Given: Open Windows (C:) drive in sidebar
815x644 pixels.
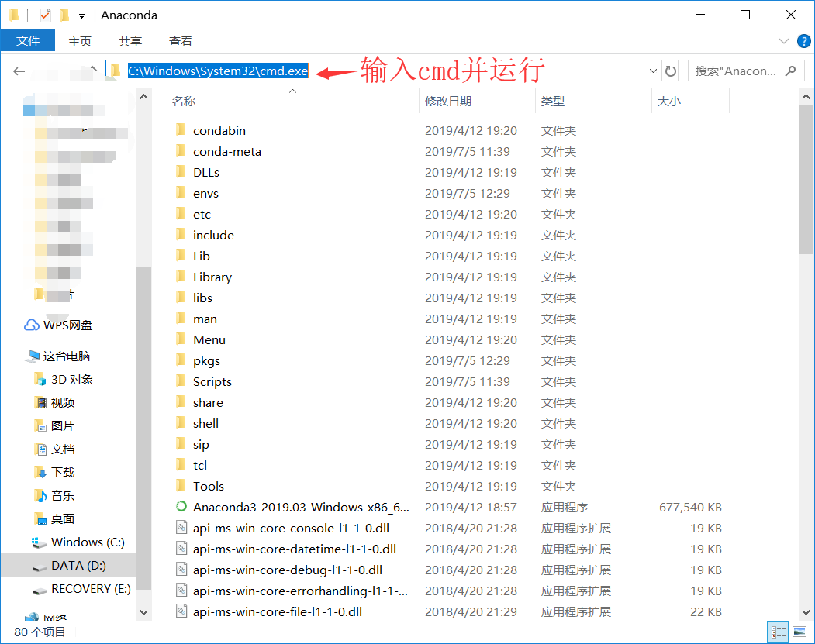Looking at the screenshot, I should [x=88, y=542].
